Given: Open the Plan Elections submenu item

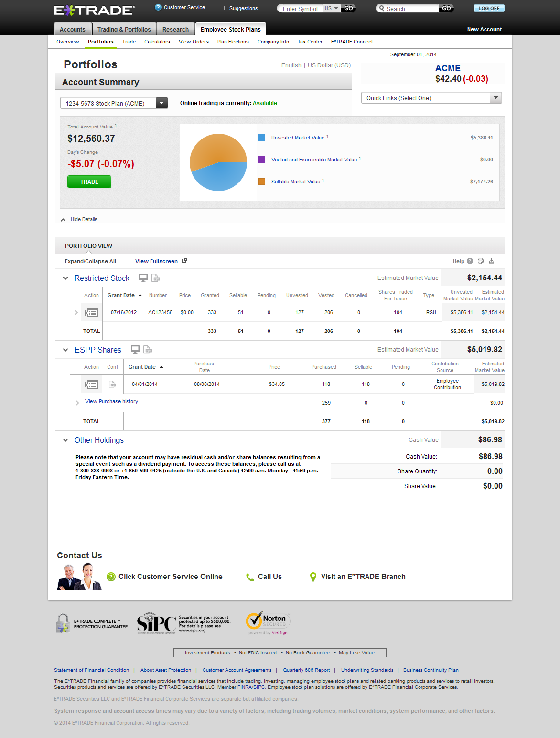Looking at the screenshot, I should tap(233, 42).
